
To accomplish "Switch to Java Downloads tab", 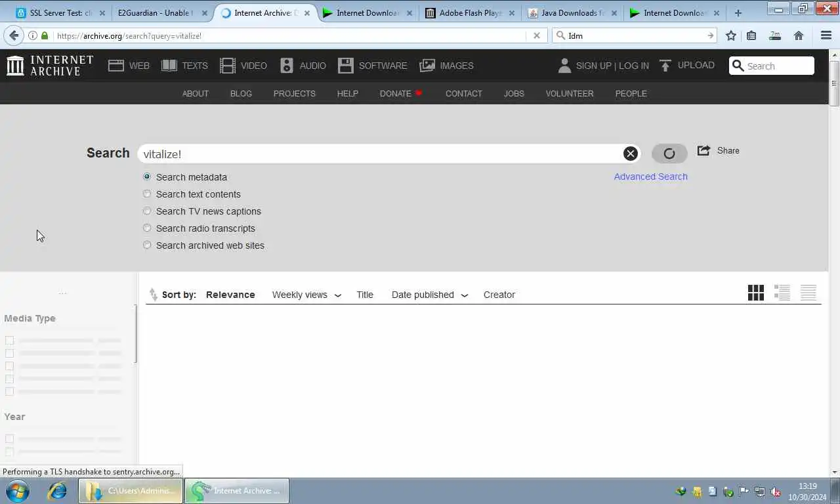I will (574, 12).
